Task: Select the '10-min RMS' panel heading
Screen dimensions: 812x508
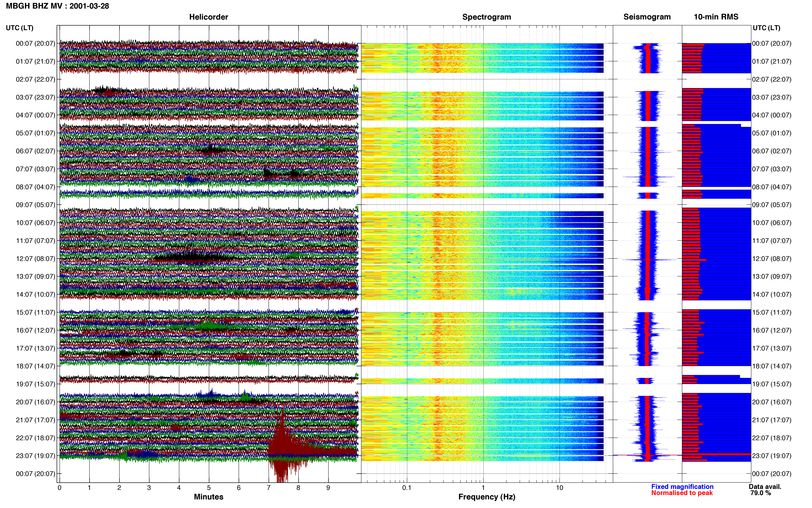Action: tap(716, 17)
